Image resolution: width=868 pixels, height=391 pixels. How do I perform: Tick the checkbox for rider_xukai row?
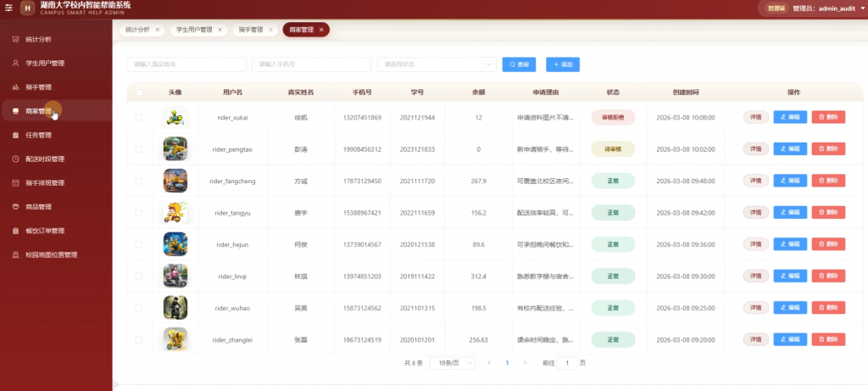pyautogui.click(x=139, y=117)
